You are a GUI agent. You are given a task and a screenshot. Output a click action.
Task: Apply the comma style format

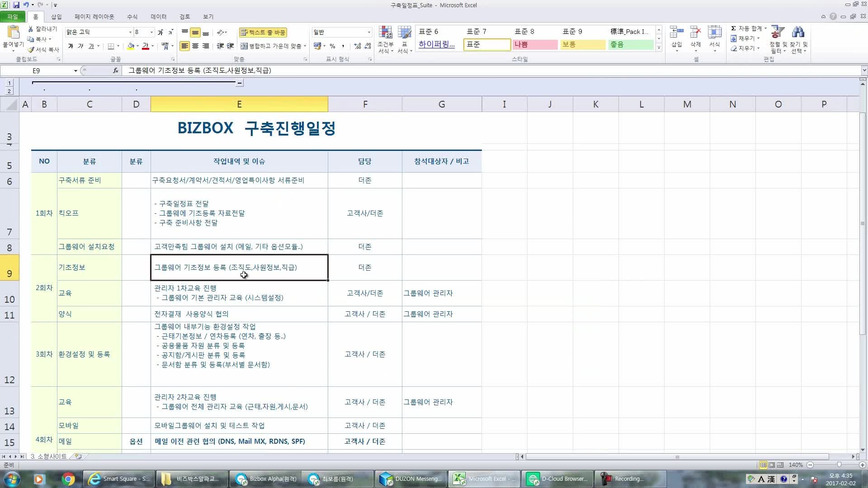pos(343,46)
